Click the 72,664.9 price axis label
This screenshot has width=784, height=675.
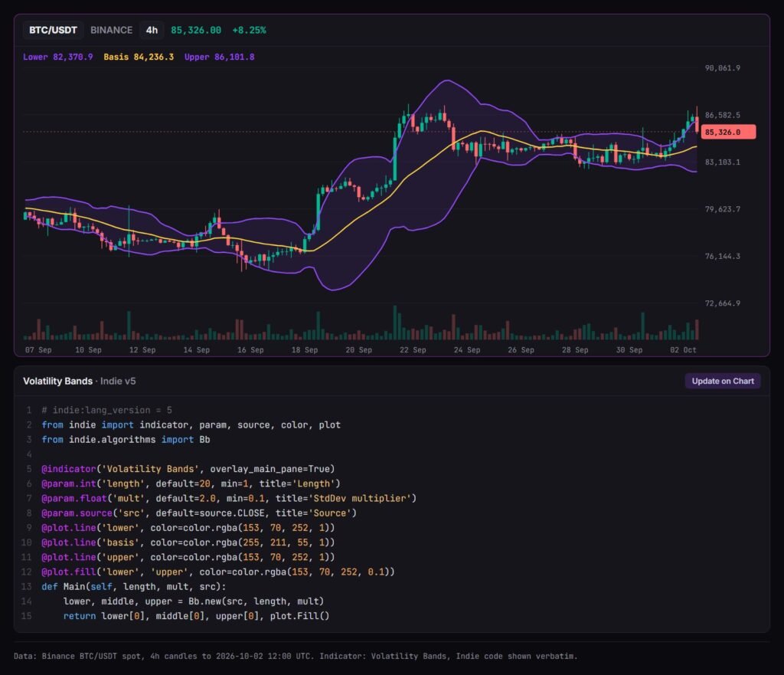point(723,303)
